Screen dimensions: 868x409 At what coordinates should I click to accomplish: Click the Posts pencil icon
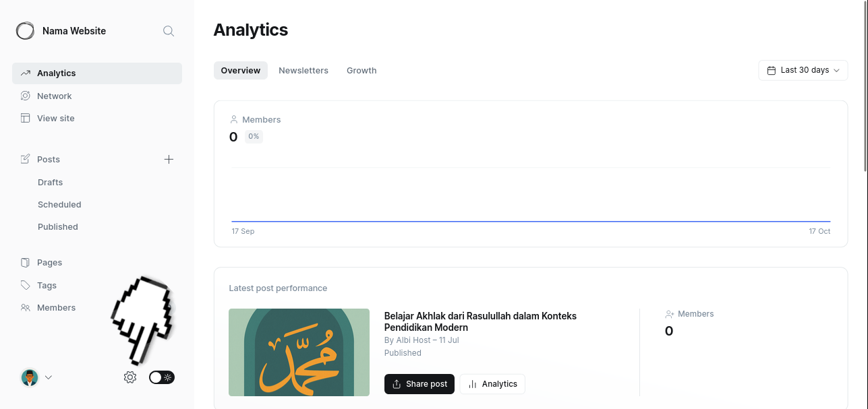[25, 159]
